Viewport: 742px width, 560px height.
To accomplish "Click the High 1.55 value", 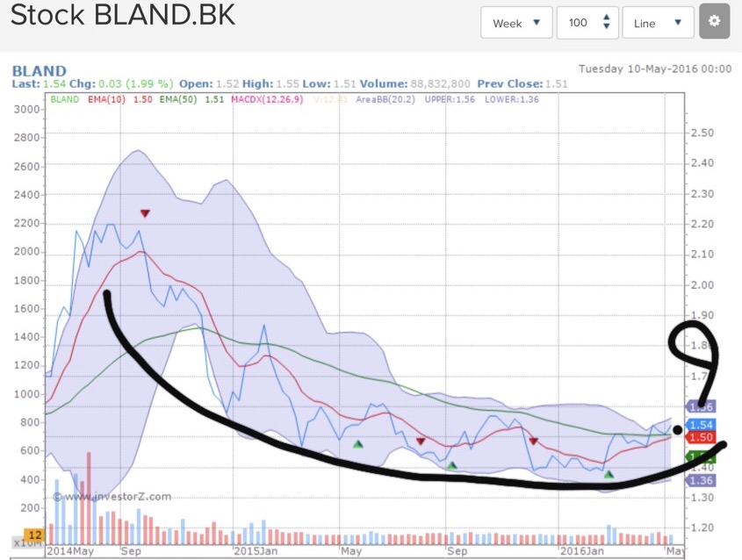I will tap(287, 84).
